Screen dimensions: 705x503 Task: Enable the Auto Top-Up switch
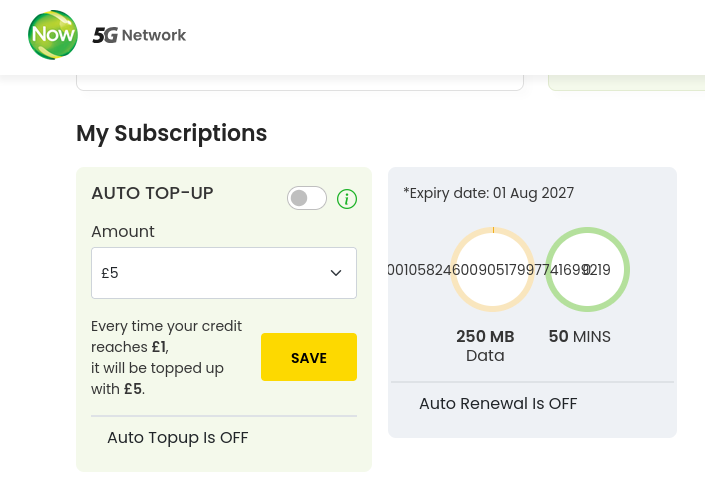pos(307,198)
